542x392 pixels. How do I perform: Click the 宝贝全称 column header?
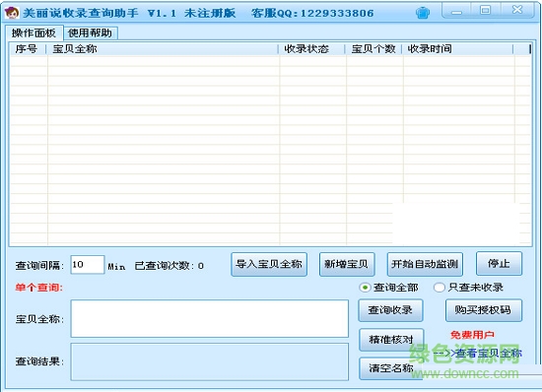click(x=163, y=49)
